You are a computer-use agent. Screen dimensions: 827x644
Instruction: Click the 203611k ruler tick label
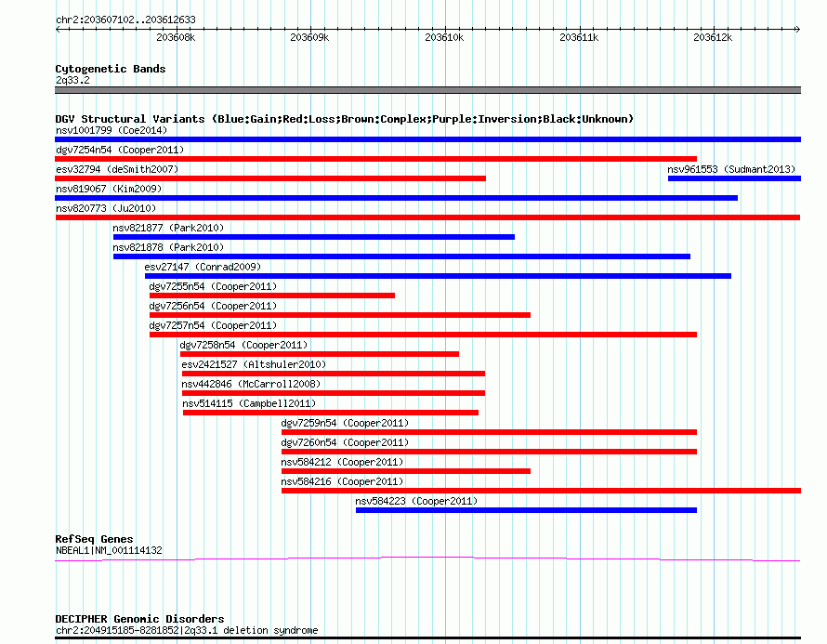pos(579,37)
